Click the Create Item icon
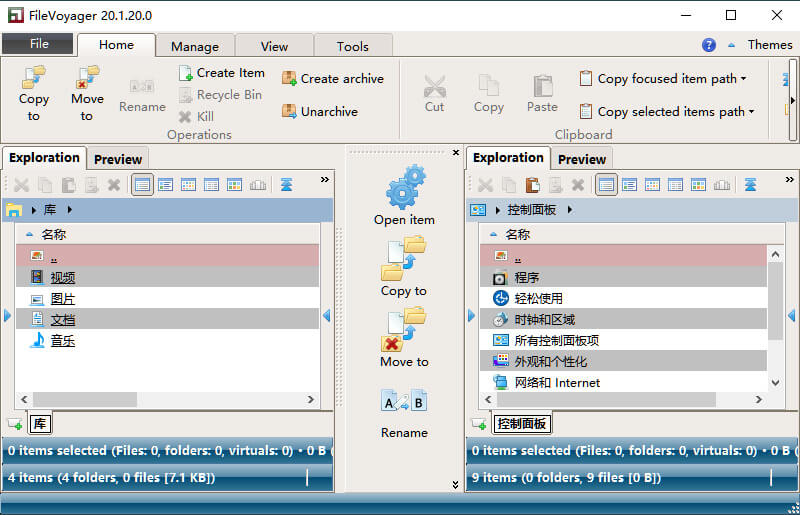The image size is (800, 515). pyautogui.click(x=185, y=73)
